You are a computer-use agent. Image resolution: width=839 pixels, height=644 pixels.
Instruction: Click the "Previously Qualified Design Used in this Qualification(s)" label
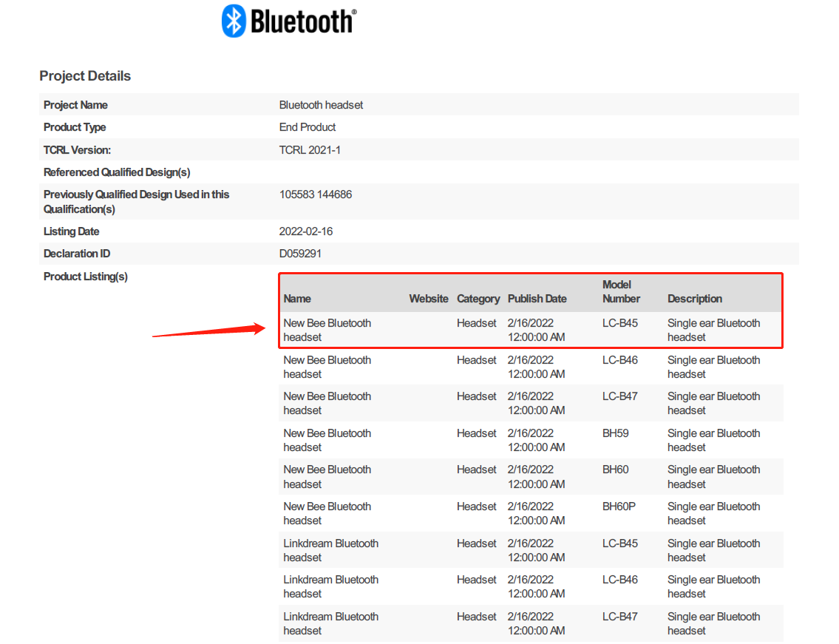click(137, 202)
